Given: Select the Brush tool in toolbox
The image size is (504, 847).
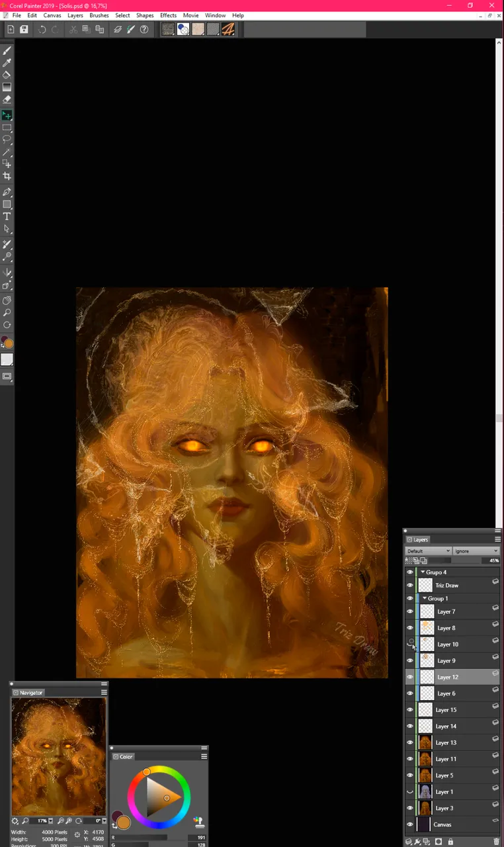Looking at the screenshot, I should (x=7, y=50).
